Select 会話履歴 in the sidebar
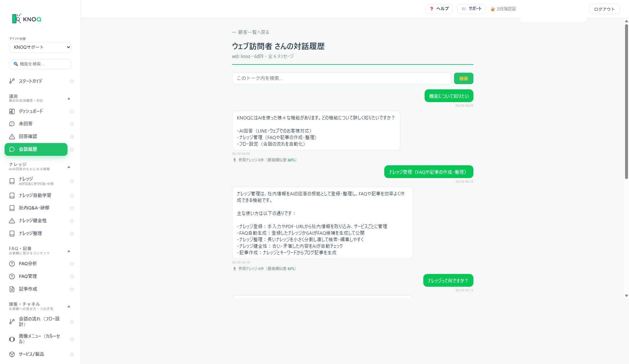629x364 pixels. point(36,149)
